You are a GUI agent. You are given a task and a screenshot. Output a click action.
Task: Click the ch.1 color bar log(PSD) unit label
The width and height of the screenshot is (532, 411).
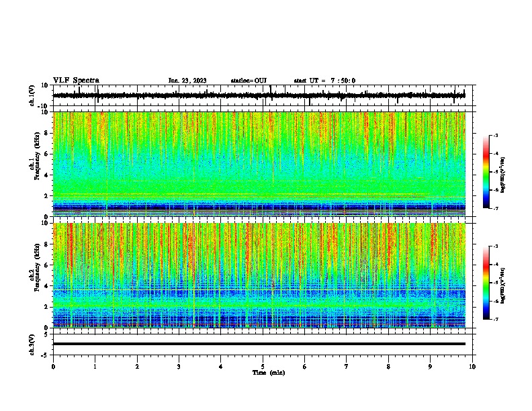pos(503,175)
